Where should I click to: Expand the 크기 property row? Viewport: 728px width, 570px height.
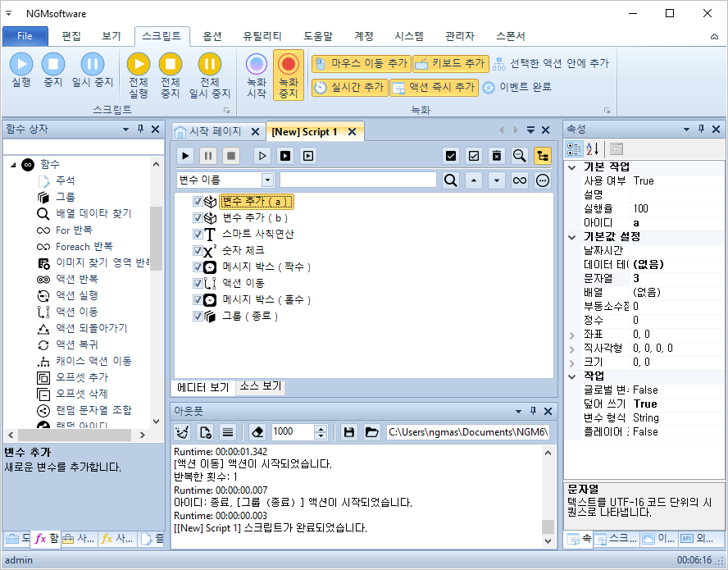[x=572, y=363]
